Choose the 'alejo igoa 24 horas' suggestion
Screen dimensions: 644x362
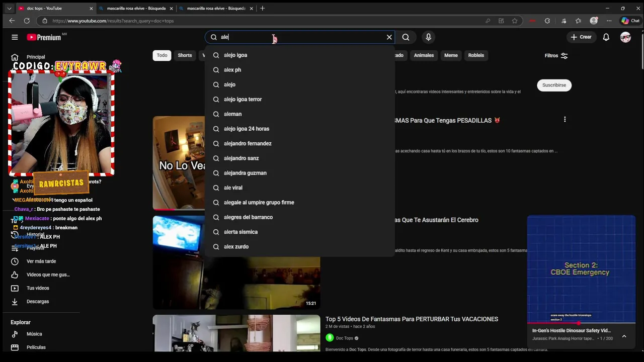click(x=300, y=129)
